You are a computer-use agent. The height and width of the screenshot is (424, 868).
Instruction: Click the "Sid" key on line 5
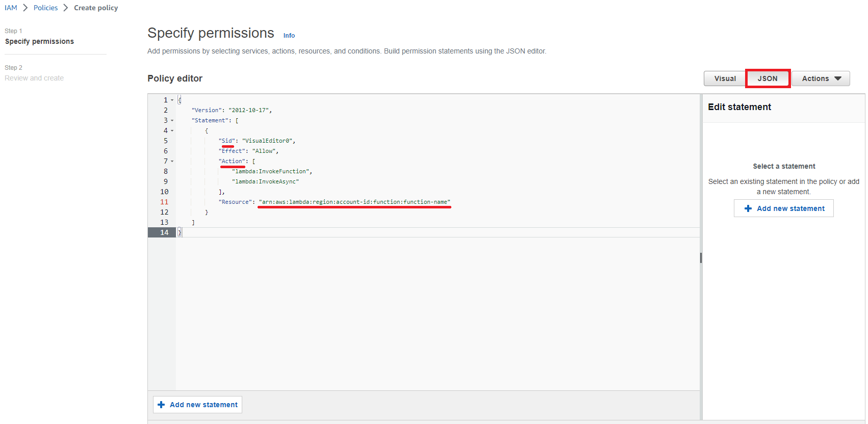click(226, 141)
